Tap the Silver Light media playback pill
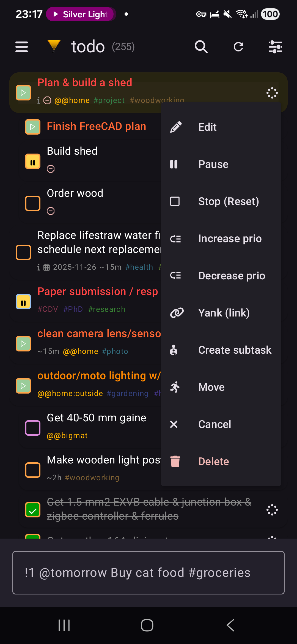The width and height of the screenshot is (297, 644). pos(81,14)
